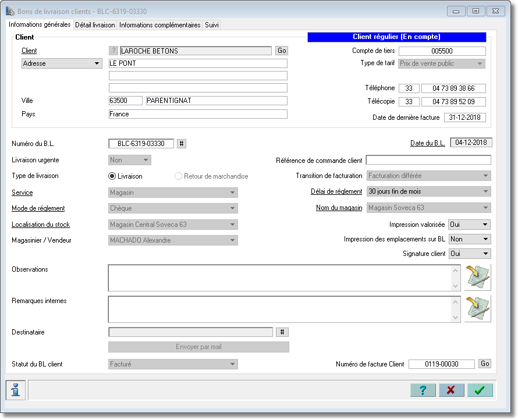518x420 pixels.
Task: Click the Localisation du stock link
Action: tap(41, 225)
